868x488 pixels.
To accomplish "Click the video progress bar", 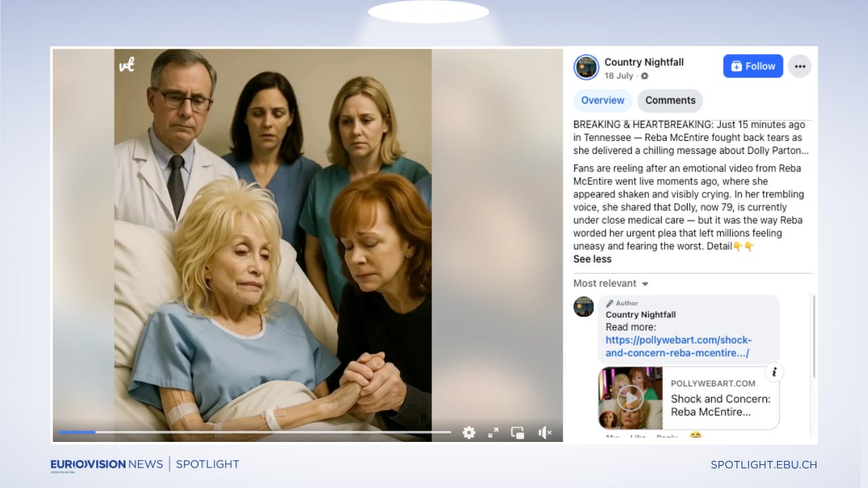I will tap(255, 432).
